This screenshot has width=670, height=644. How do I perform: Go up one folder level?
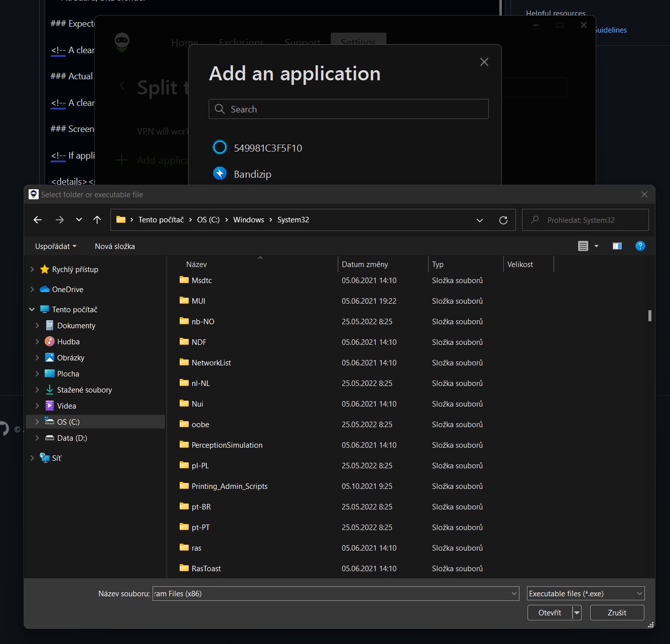click(97, 220)
